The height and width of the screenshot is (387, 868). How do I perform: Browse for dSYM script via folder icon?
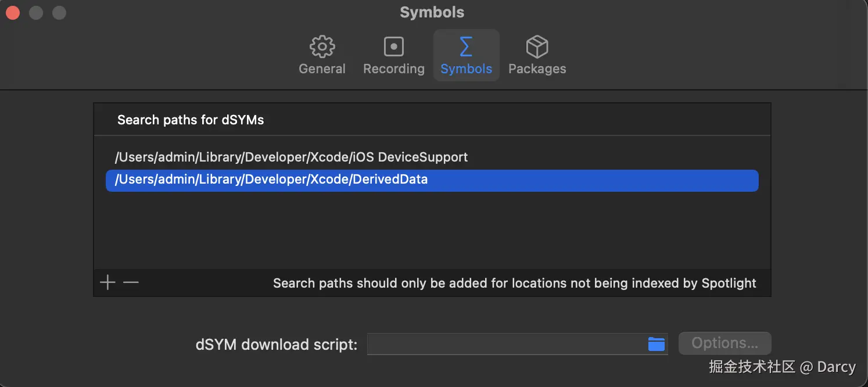click(656, 344)
